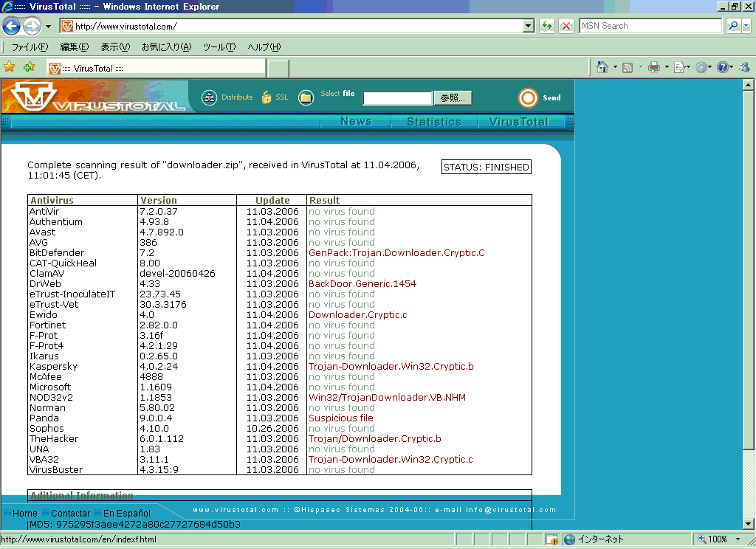Image resolution: width=756 pixels, height=549 pixels.
Task: Click the 100% zoom level button
Action: 712,539
